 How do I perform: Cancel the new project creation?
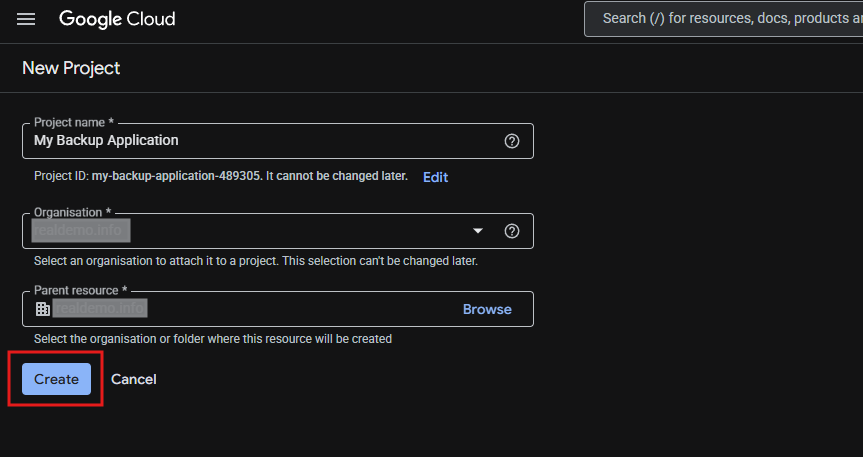(x=134, y=379)
